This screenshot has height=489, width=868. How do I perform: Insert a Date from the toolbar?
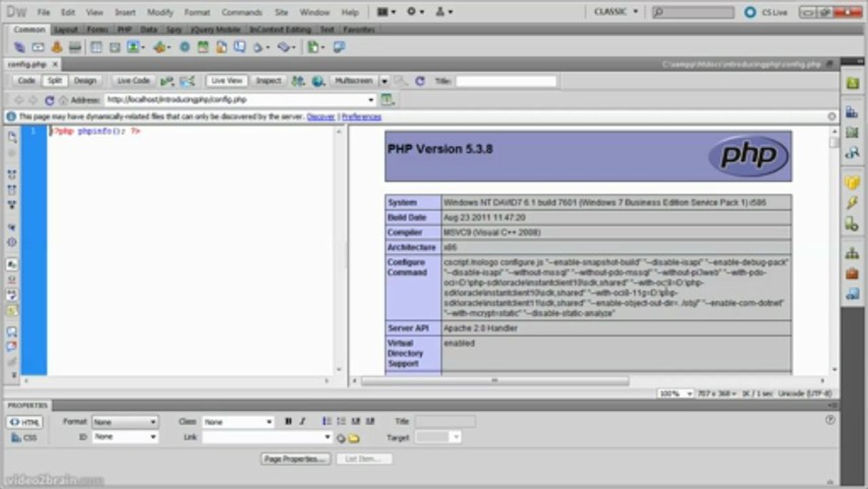(203, 47)
